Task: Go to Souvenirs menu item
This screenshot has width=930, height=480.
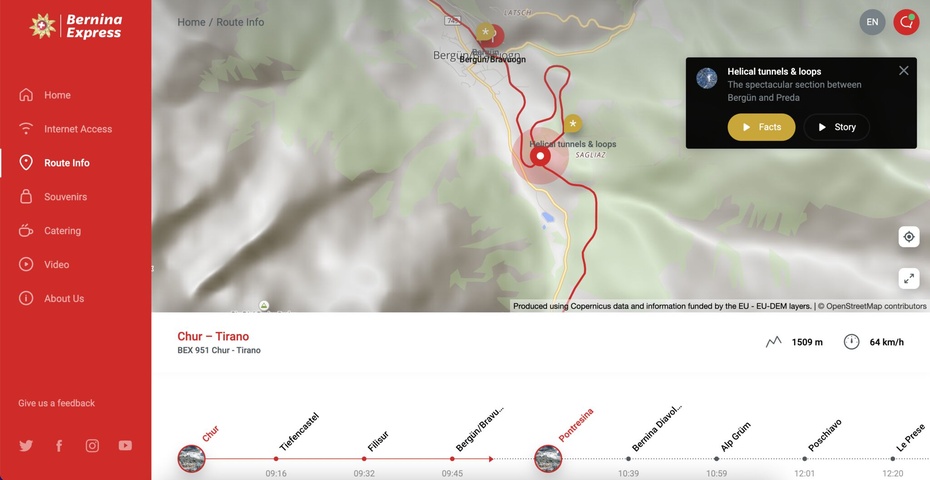Action: 65,196
